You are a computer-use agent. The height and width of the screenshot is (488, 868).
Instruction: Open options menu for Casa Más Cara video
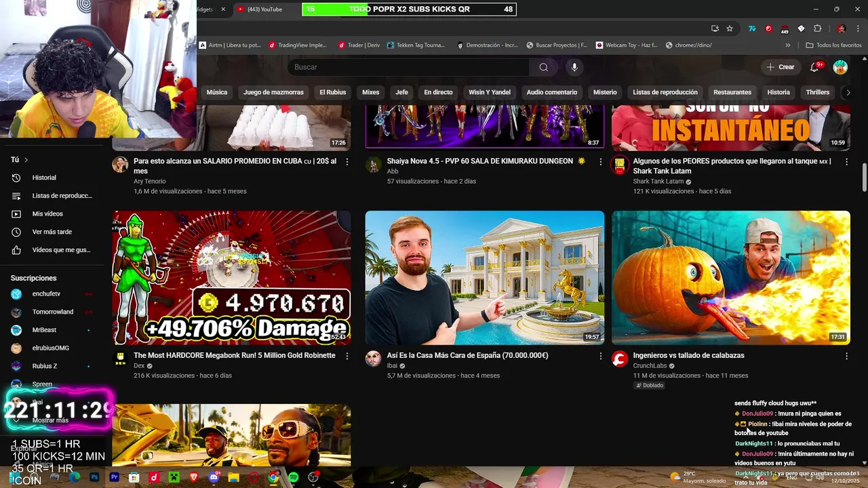(600, 356)
